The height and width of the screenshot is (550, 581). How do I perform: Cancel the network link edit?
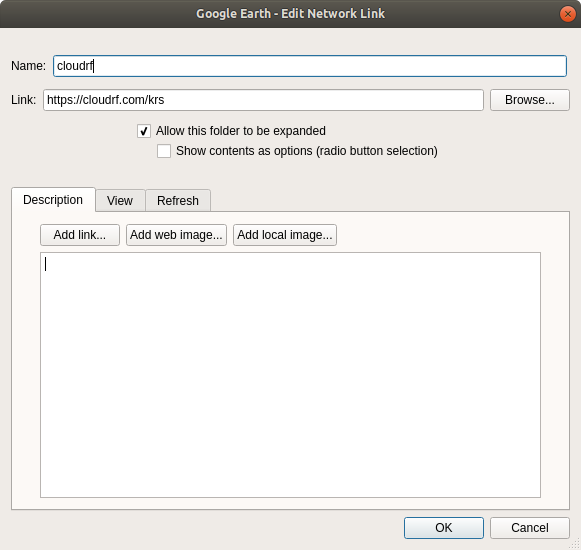click(529, 527)
